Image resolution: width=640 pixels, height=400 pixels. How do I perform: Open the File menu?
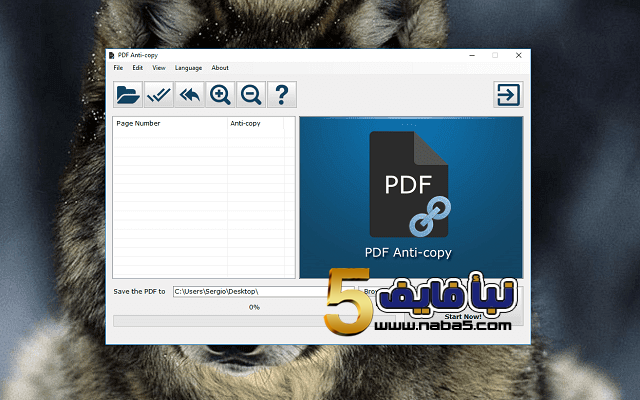(118, 68)
